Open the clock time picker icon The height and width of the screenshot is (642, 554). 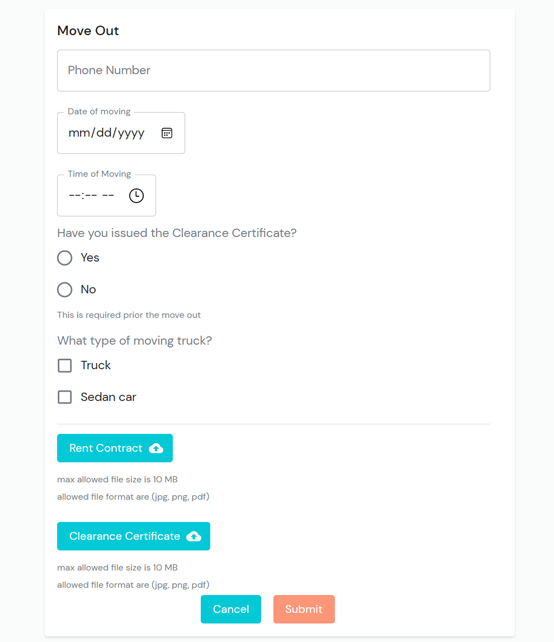[x=136, y=195]
